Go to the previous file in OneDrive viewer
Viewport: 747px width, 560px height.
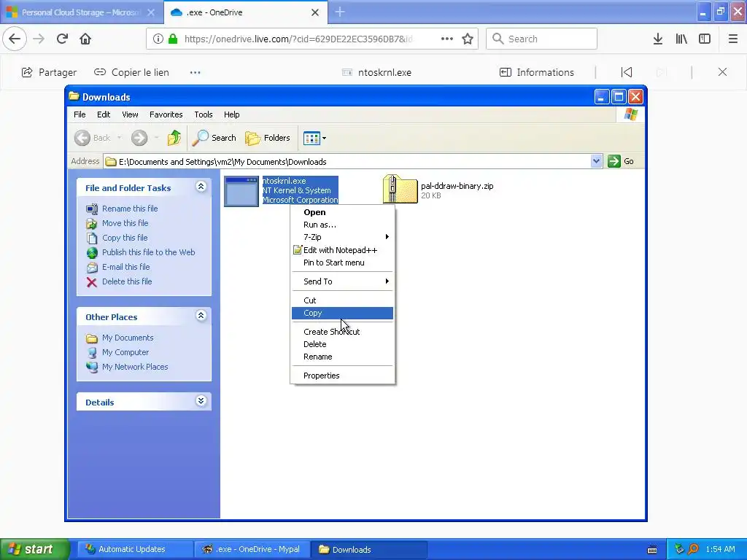point(627,72)
